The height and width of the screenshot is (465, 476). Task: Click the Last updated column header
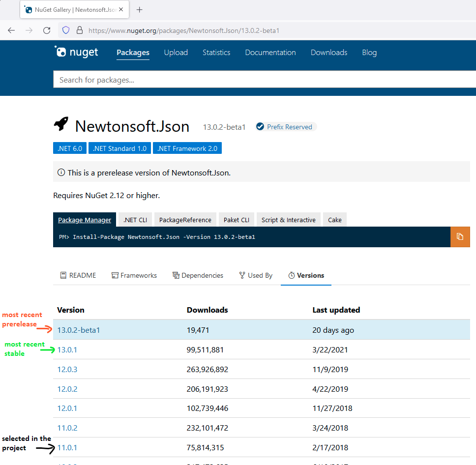point(336,310)
